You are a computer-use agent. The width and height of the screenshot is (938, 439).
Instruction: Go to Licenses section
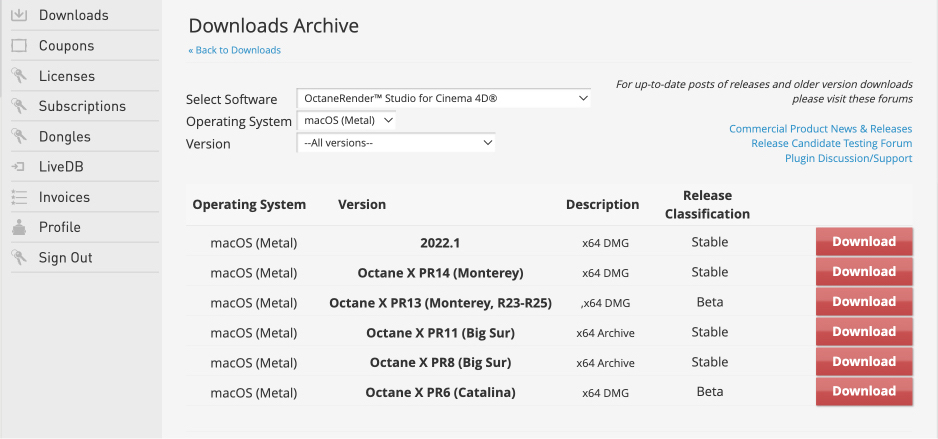coord(67,76)
